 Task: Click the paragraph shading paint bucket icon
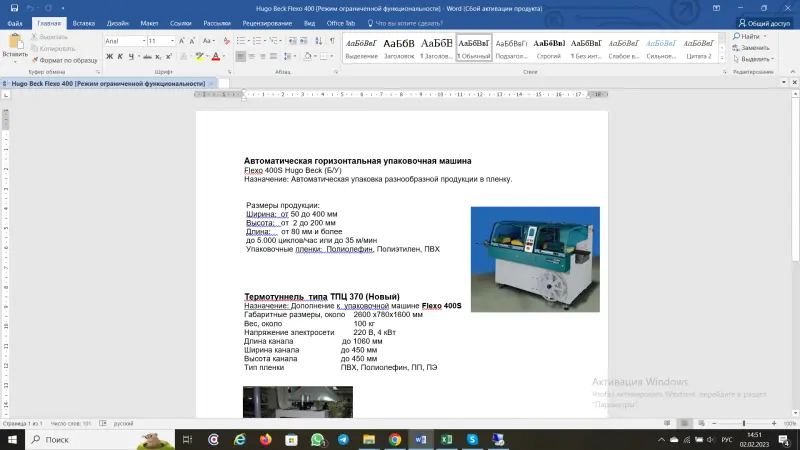click(x=307, y=56)
